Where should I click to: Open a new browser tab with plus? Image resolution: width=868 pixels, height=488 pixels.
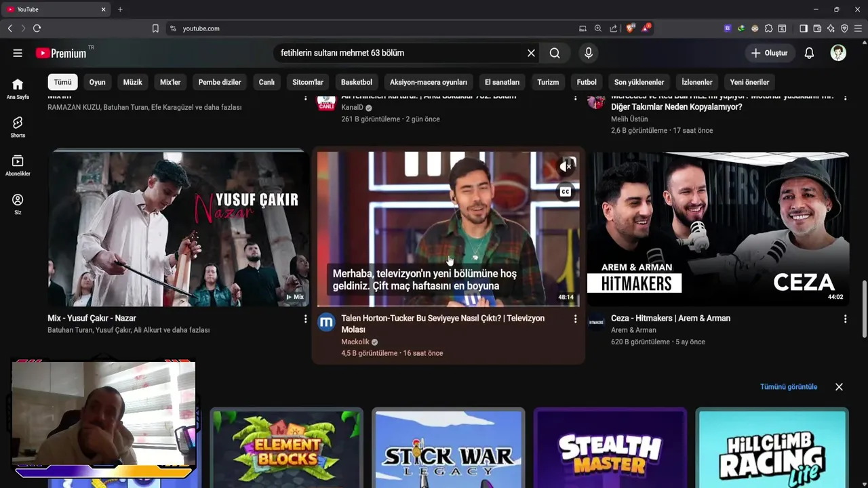point(120,9)
